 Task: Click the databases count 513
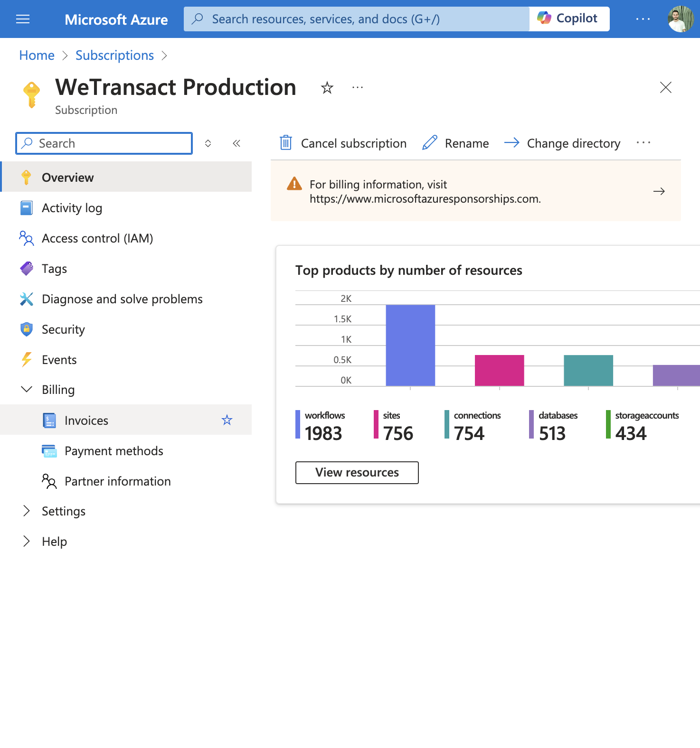552,433
